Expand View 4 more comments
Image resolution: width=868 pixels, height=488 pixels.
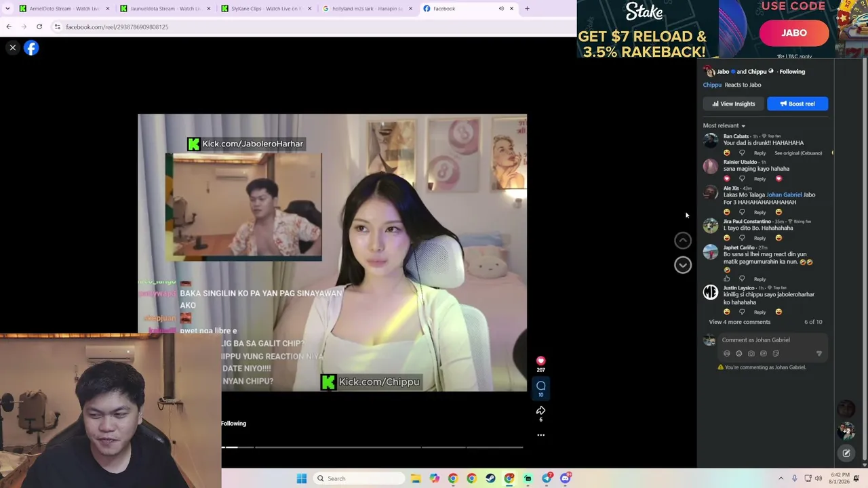(x=740, y=322)
